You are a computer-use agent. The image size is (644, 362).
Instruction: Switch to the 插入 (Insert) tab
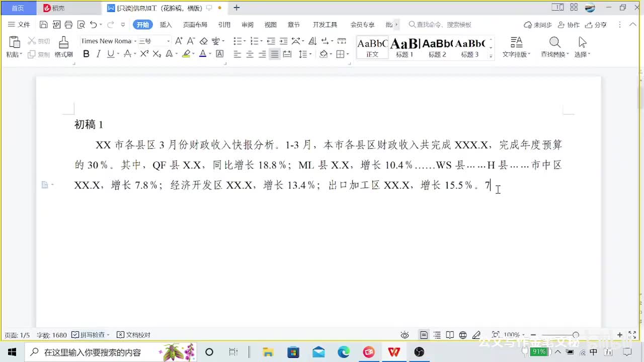166,25
